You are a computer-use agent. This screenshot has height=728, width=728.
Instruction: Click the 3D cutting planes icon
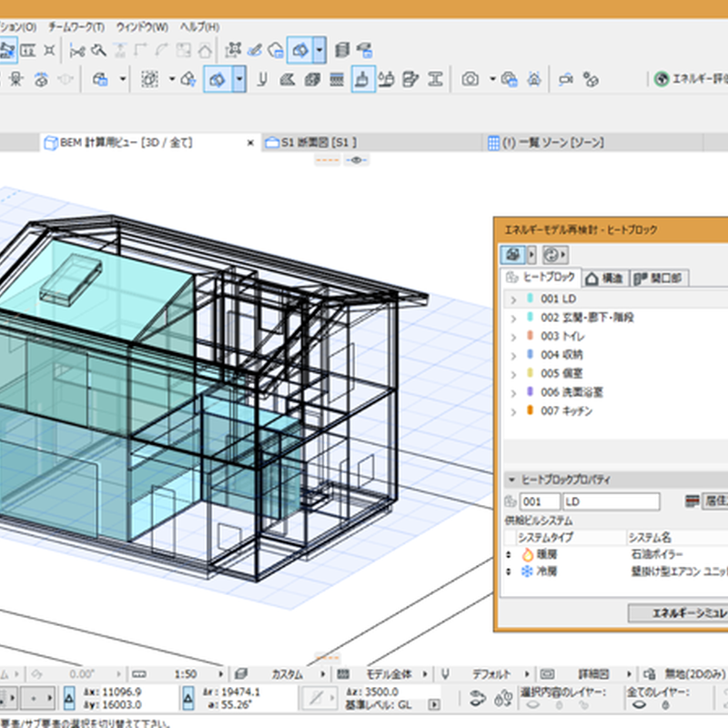287,79
